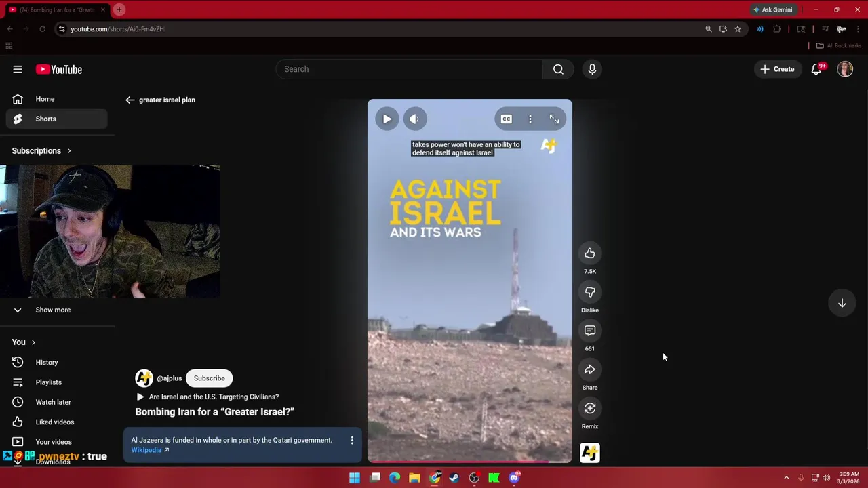Open the zoom magnifier in address bar
868x488 pixels.
point(709,29)
